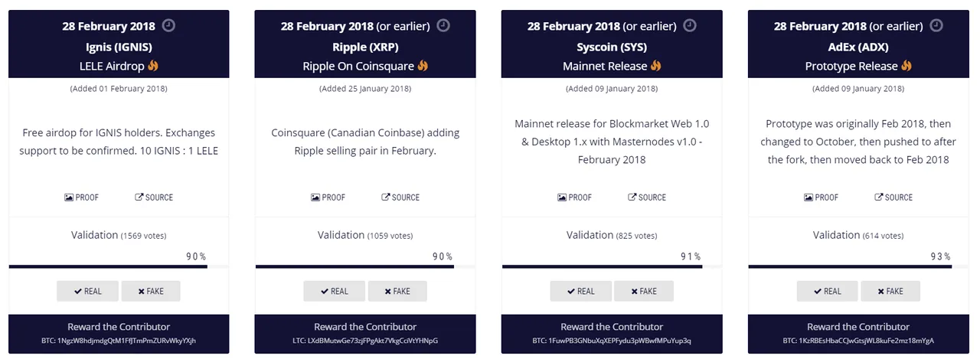Vote FAKE on Ripple Coinsquare event
This screenshot has height=362, width=980.
pos(397,291)
